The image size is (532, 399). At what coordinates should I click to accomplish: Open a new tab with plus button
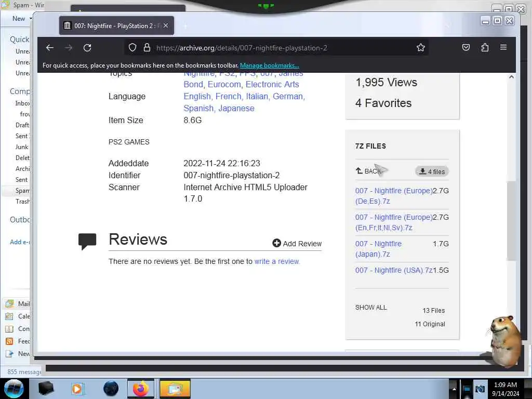[185, 26]
